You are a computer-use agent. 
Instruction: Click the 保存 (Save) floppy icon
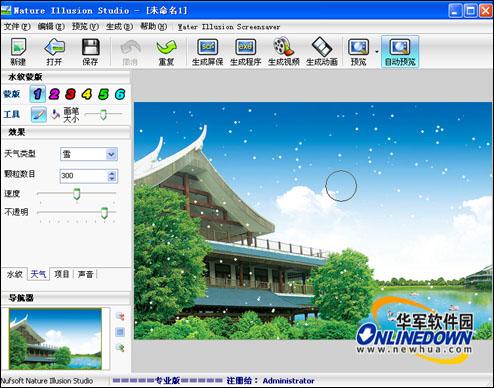(90, 52)
